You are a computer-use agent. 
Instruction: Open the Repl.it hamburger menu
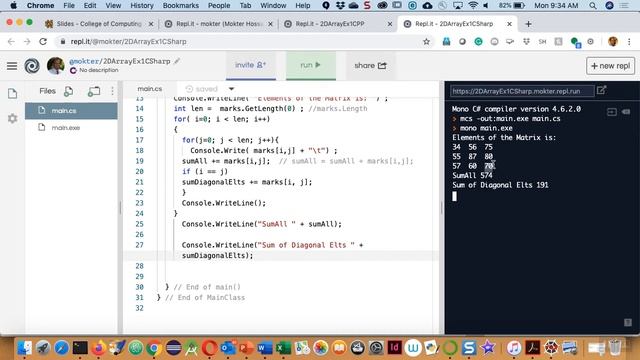pyautogui.click(x=12, y=66)
